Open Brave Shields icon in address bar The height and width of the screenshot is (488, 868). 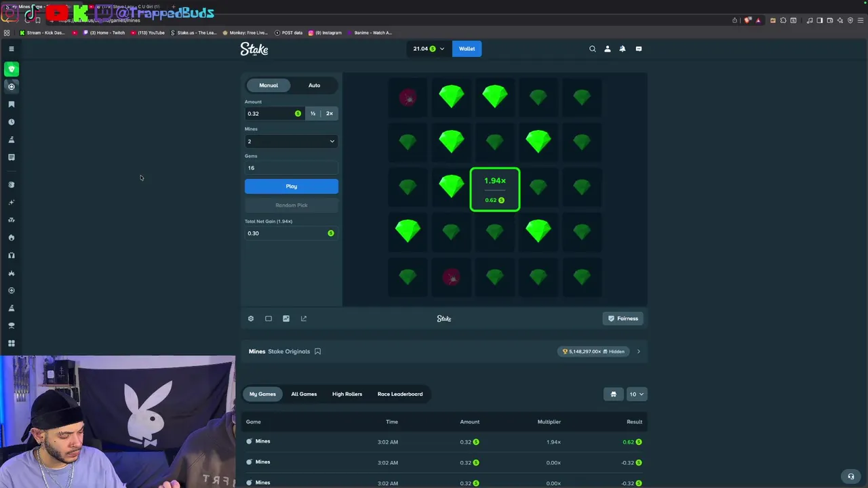click(748, 20)
